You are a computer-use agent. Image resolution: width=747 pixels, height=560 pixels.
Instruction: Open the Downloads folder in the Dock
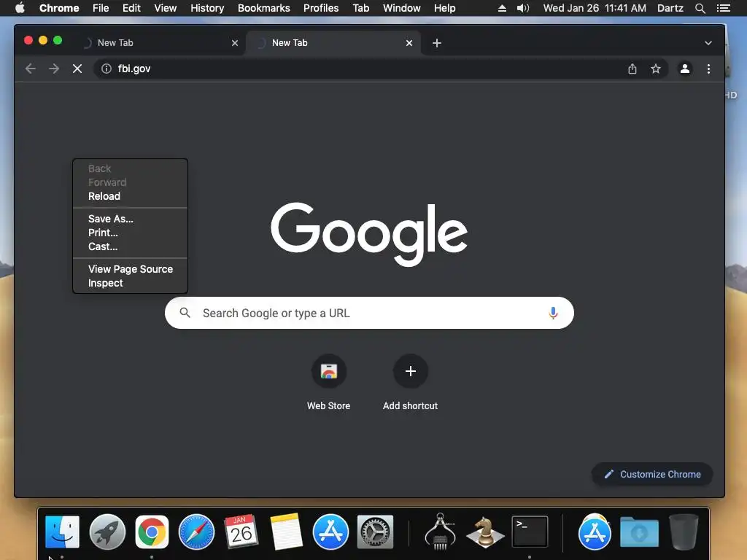(x=639, y=532)
